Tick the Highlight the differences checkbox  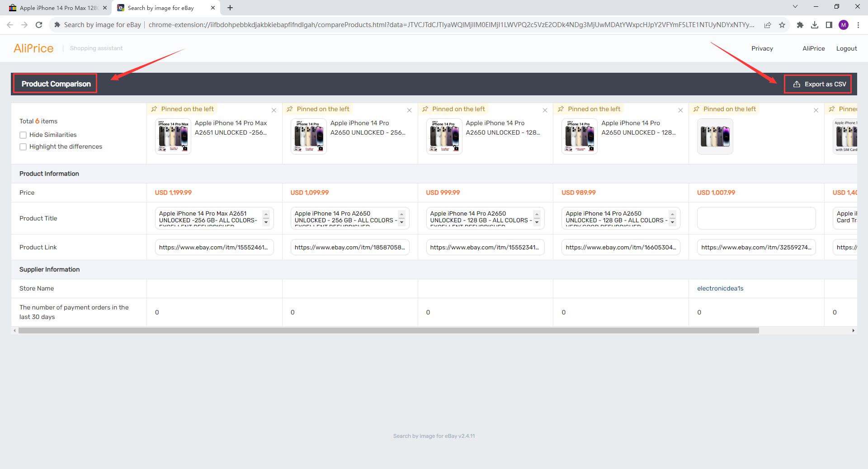click(23, 147)
